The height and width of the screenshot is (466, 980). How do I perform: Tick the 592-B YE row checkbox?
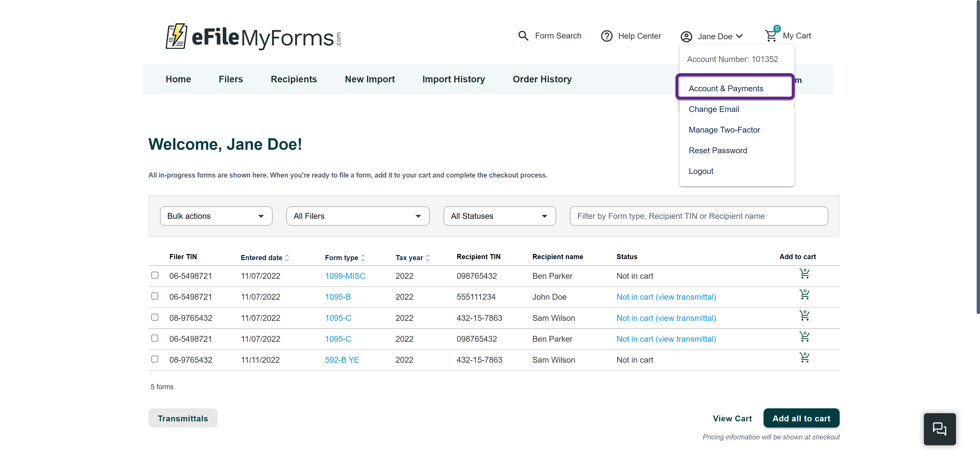coord(154,359)
